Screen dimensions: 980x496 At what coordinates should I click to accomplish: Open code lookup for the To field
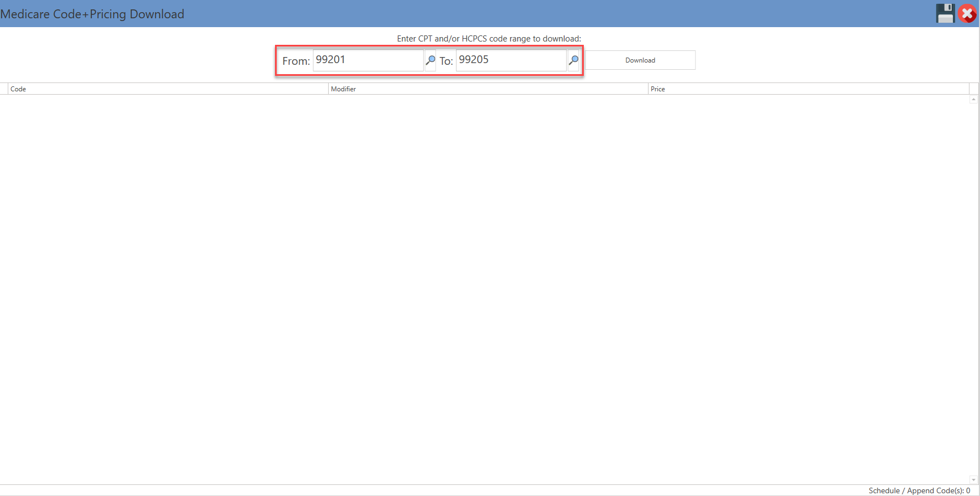point(573,60)
